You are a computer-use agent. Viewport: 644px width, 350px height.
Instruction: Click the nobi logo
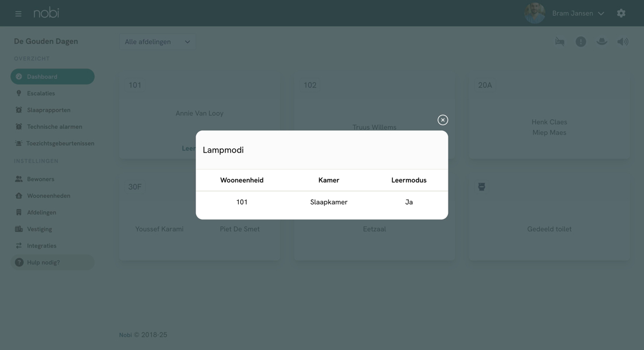[x=46, y=13]
